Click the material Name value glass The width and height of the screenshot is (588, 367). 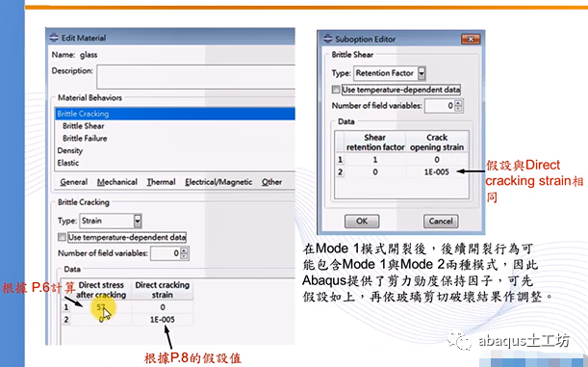click(x=89, y=55)
